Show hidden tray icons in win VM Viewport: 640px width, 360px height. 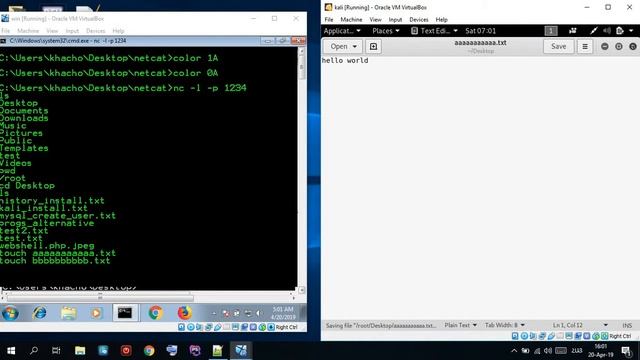tap(213, 313)
